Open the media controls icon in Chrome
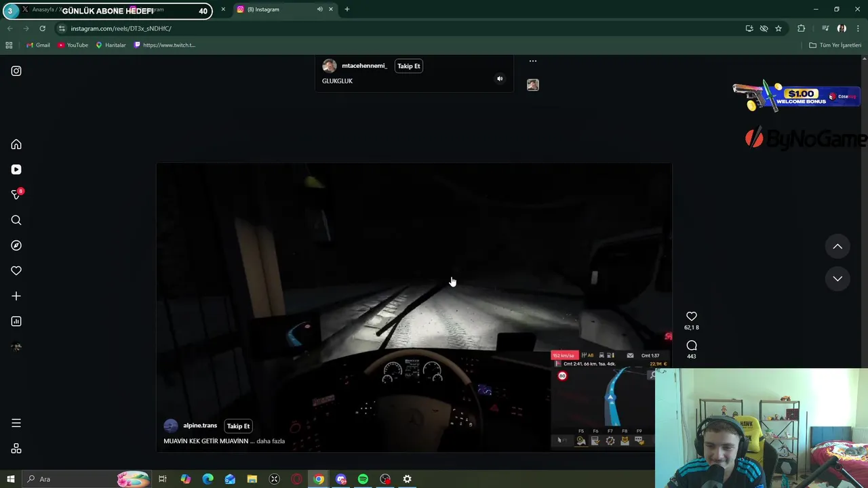 (825, 28)
